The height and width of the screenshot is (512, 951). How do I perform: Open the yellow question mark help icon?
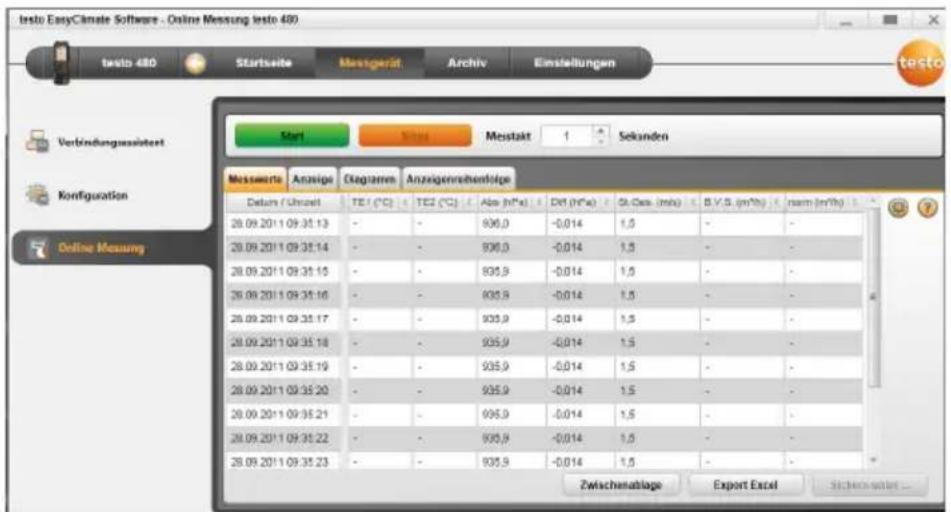[927, 209]
